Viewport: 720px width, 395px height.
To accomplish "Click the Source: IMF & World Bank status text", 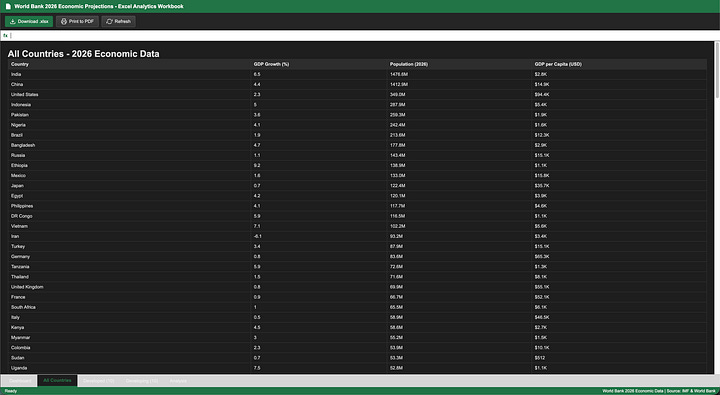I will click(x=691, y=391).
